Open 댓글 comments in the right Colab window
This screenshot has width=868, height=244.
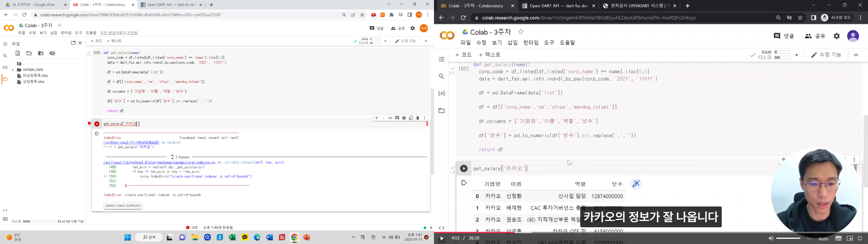784,36
